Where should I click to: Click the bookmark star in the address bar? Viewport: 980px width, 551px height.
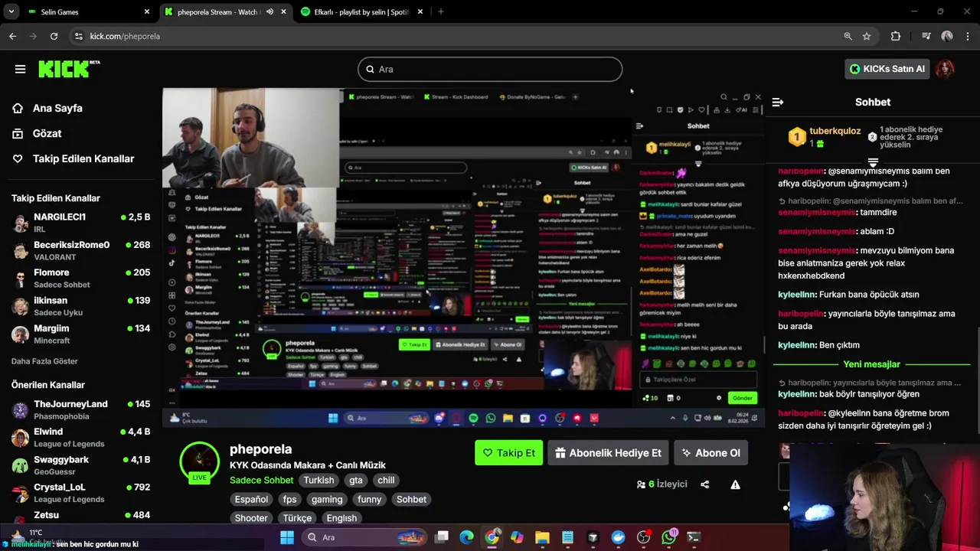tap(867, 36)
